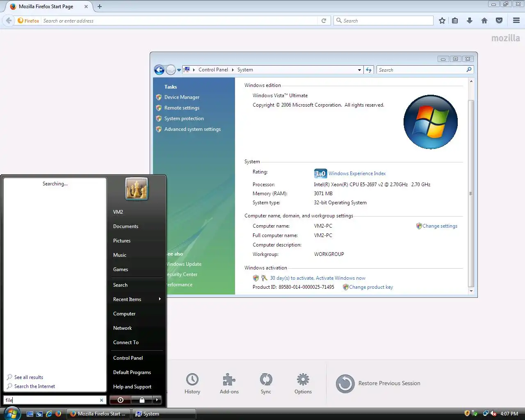Open Help and Support from Start menu
This screenshot has width=525, height=420.
pyautogui.click(x=132, y=387)
